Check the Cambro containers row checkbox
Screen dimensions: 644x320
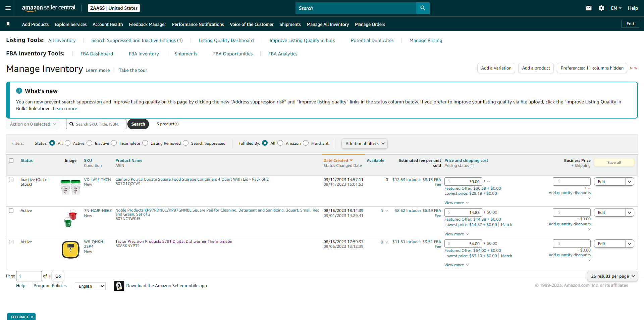coord(11,180)
